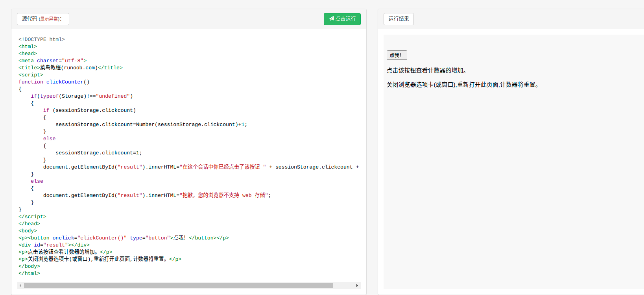
Task: Click the if(typeof(Storage)!=="undefined") line
Action: tap(82, 96)
